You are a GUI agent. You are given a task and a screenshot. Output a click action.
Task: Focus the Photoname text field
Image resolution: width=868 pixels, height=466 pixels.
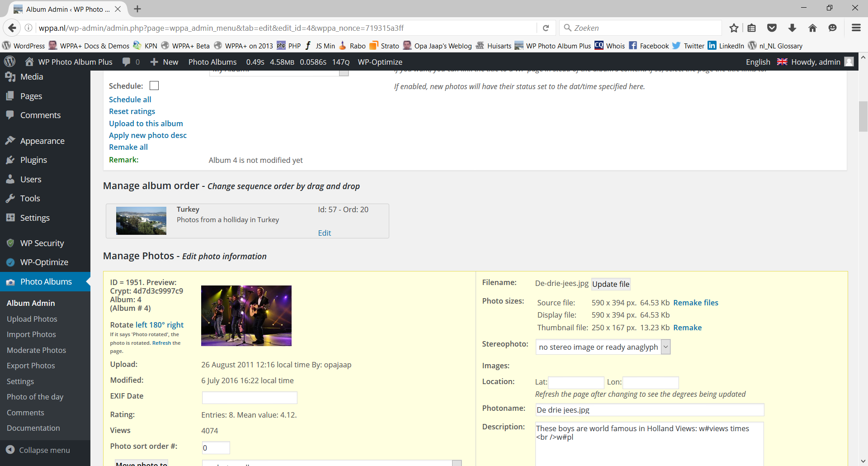click(650, 410)
